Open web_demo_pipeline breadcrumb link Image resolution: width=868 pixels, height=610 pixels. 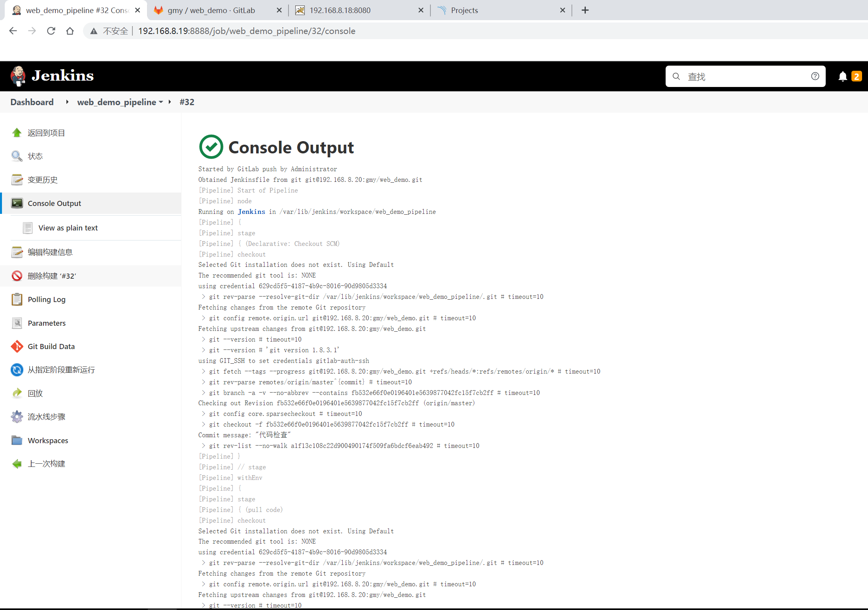pos(117,102)
